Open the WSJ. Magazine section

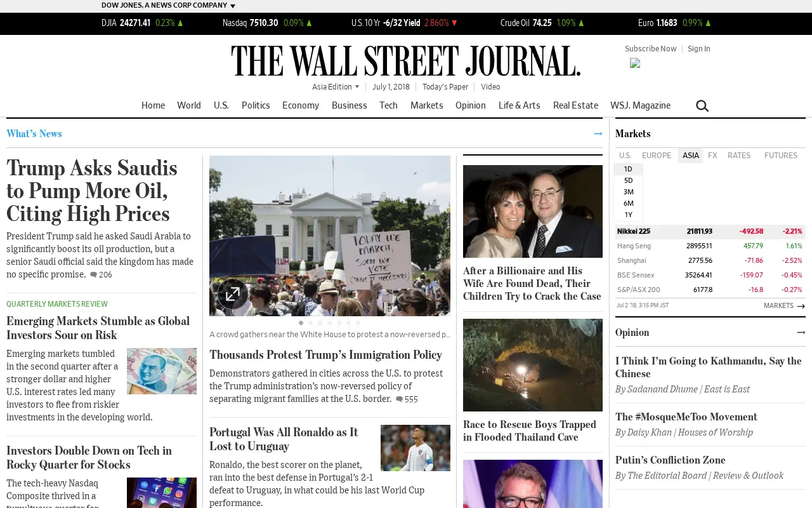coord(640,105)
